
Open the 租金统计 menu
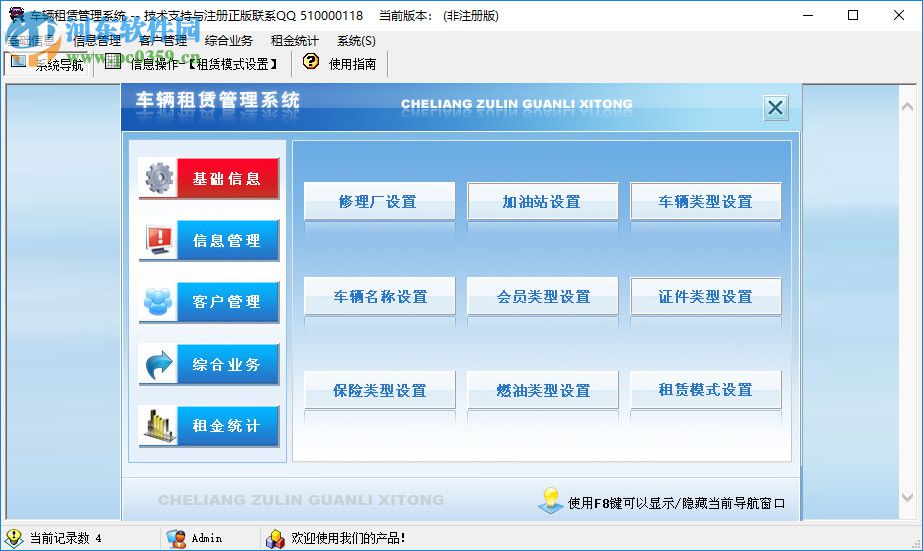coord(295,41)
